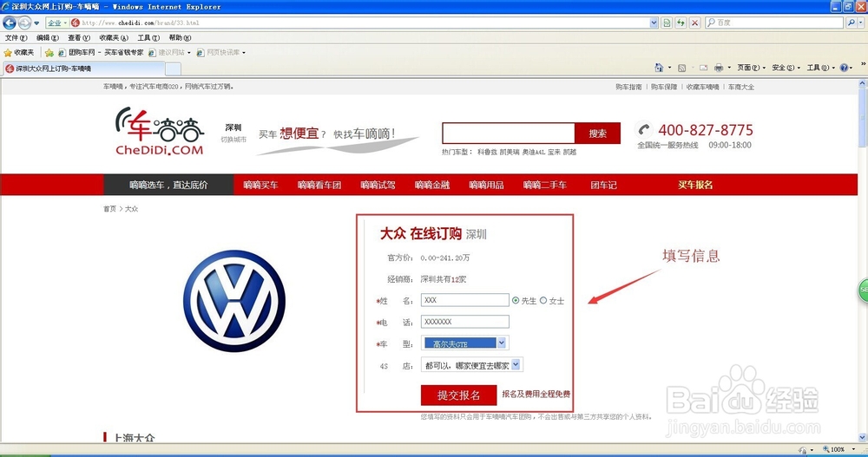868x457 pixels.
Task: Click the Home icon in command bar
Action: [659, 68]
